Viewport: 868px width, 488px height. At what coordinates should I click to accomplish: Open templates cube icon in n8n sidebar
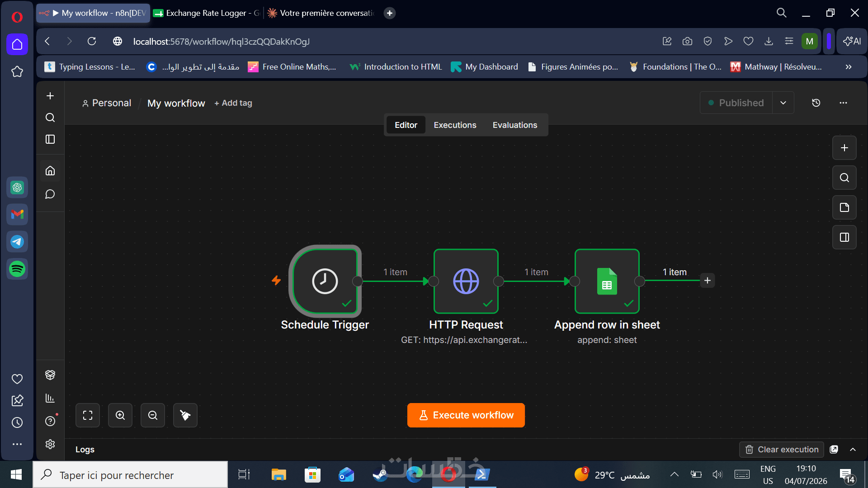pyautogui.click(x=50, y=375)
